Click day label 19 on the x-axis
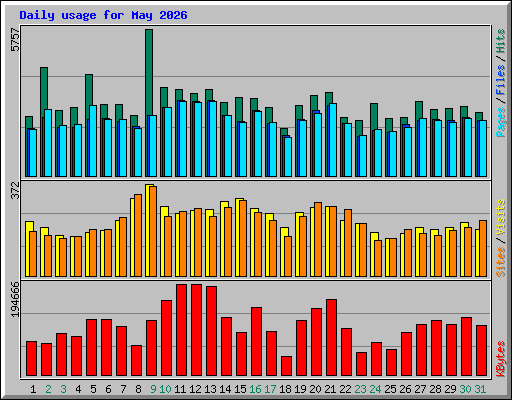512x400 pixels. 300,389
